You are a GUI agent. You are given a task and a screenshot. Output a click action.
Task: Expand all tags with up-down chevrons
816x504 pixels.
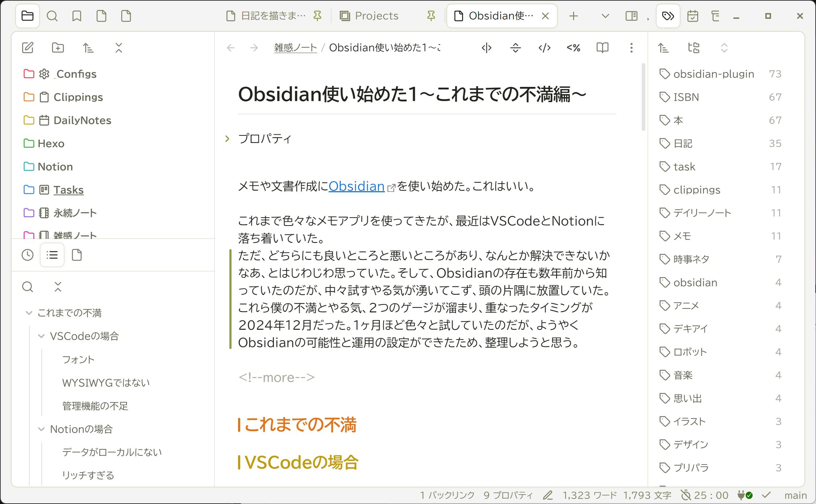click(x=724, y=48)
